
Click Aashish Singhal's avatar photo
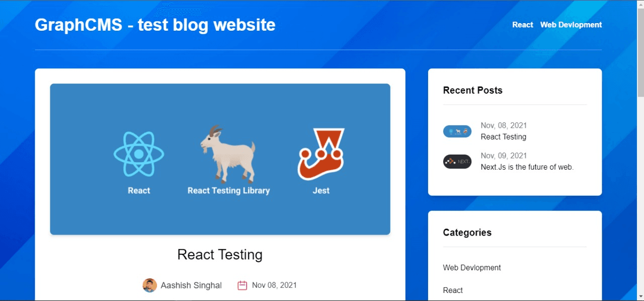[149, 285]
